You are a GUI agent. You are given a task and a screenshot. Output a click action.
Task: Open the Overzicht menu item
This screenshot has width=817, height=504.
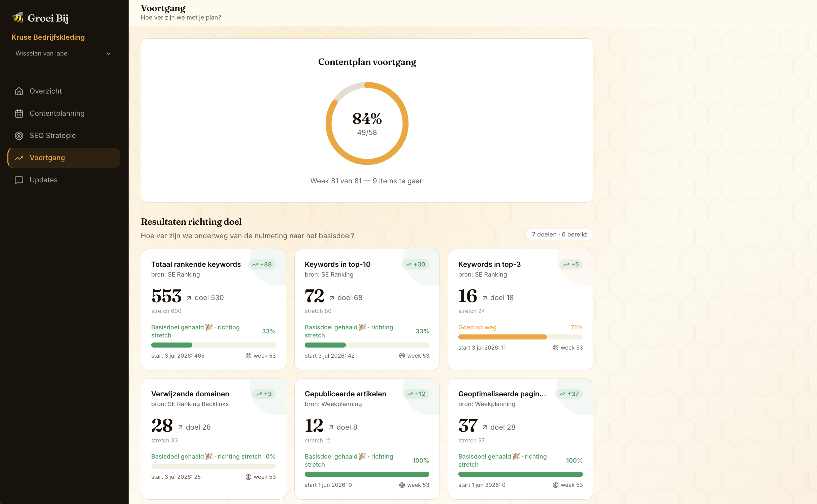pos(64,91)
